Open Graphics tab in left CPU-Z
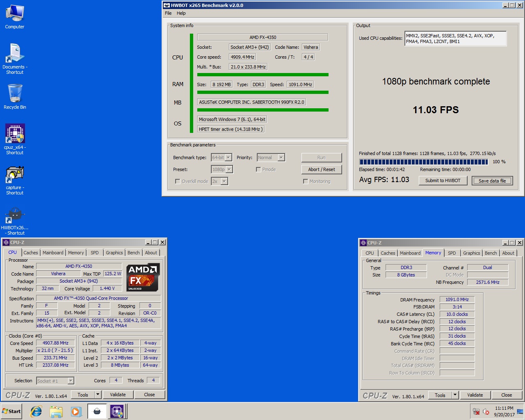525x420 pixels. [x=114, y=253]
